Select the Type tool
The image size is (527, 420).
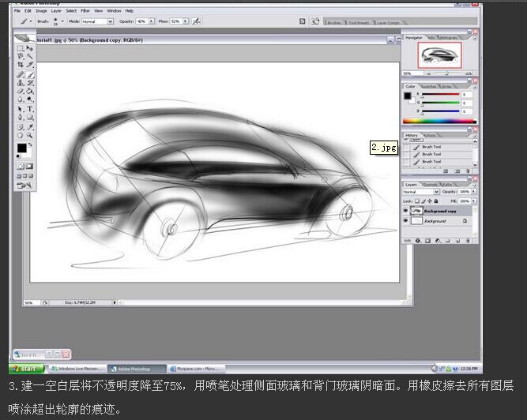point(30,109)
